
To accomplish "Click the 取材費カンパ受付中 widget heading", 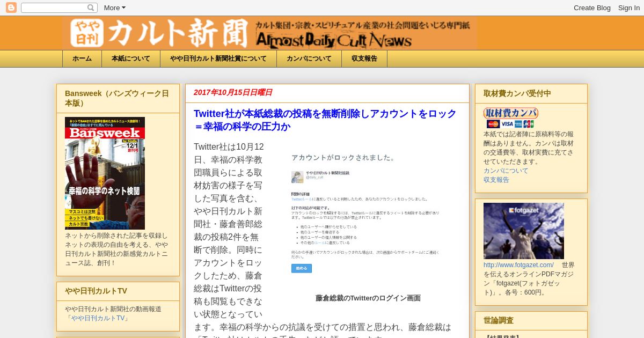I will (x=517, y=93).
